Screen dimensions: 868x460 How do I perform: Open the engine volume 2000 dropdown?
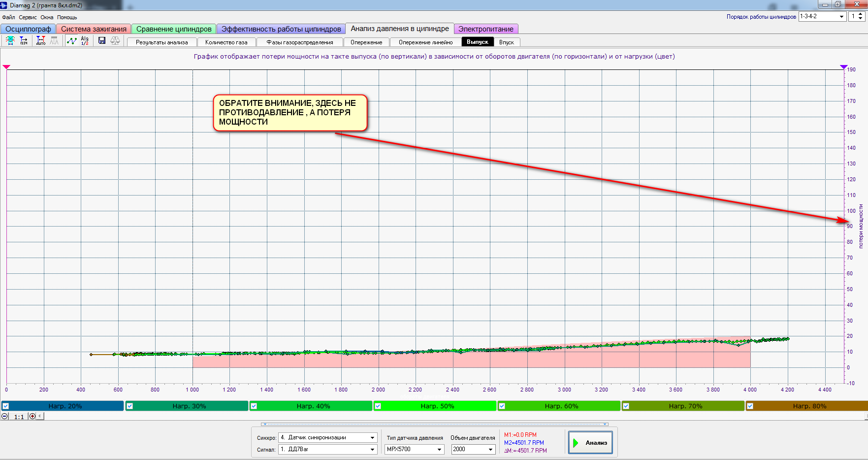490,449
